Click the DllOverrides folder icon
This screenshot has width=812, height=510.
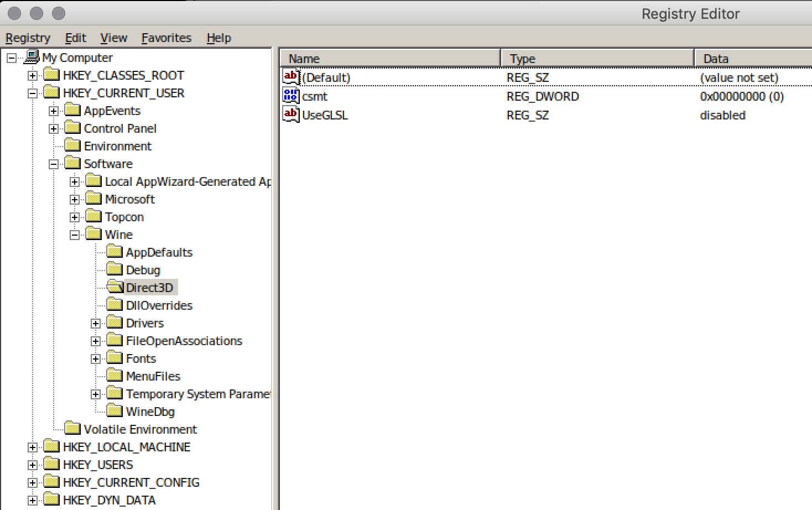[114, 305]
